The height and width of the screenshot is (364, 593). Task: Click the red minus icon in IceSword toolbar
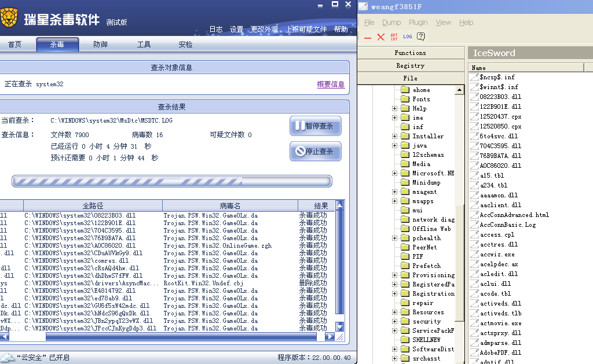368,38
